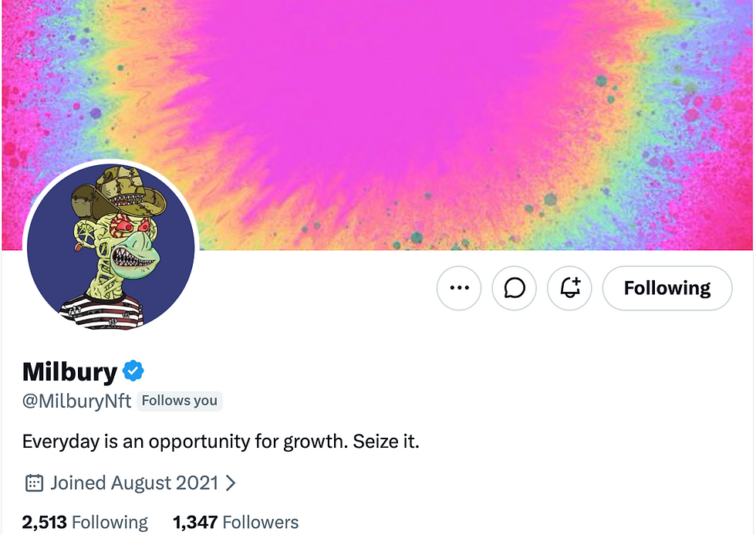Screen dimensions: 756x535
Task: Click the word "Followers" beside 1,347
Action: (x=261, y=523)
